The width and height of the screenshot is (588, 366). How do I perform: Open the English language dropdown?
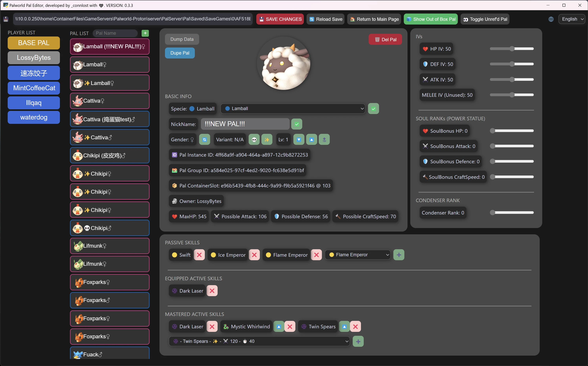click(x=572, y=19)
